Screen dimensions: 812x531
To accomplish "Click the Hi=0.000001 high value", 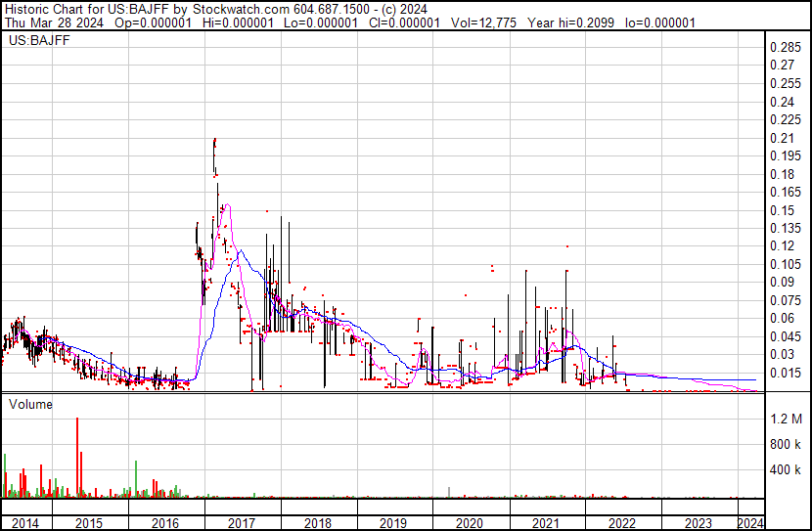I will pyautogui.click(x=238, y=22).
